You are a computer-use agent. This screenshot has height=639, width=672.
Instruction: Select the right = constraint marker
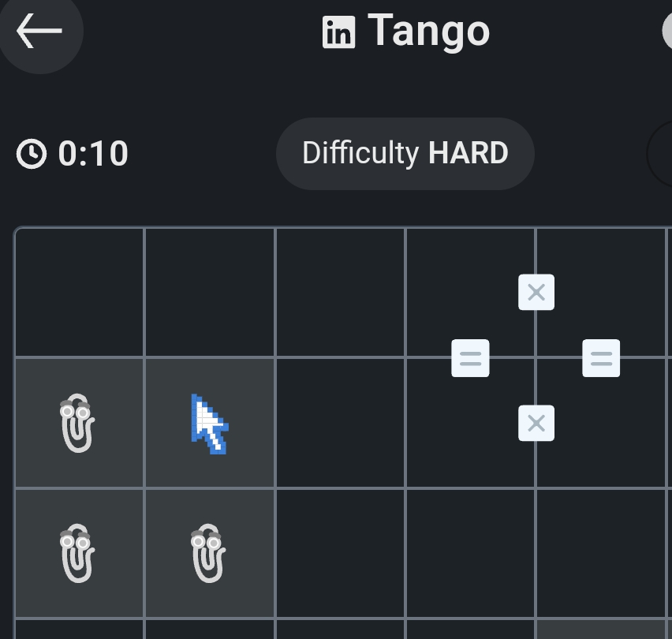[601, 358]
